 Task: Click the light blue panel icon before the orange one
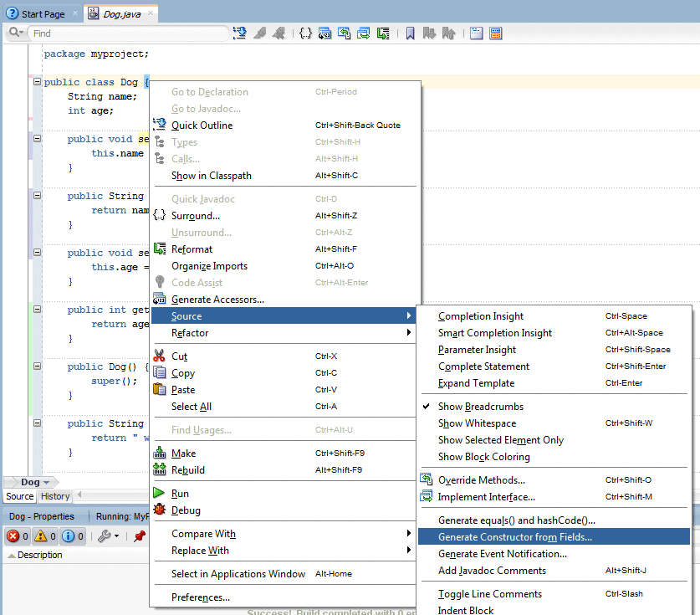coord(477,33)
